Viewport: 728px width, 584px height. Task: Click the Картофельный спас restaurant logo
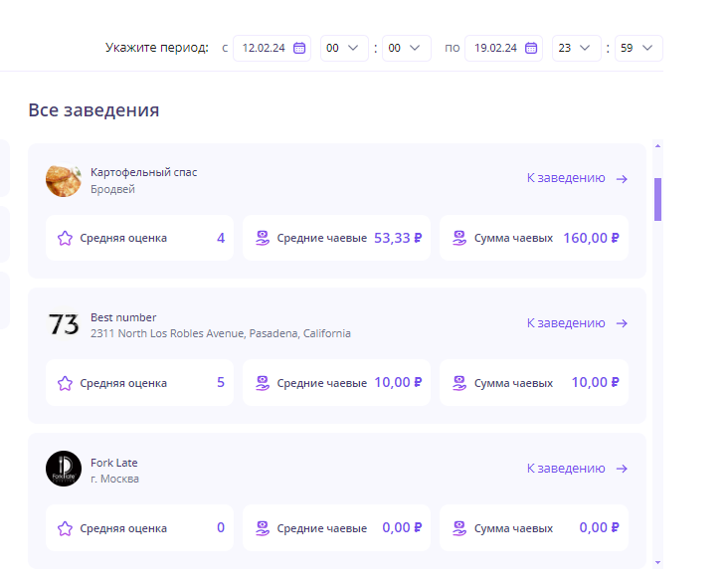(64, 179)
